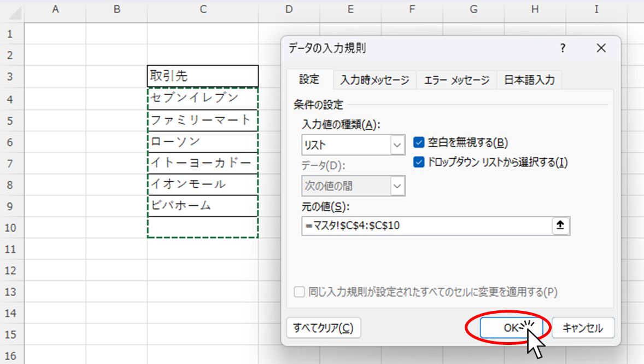Check 同じ入力規則が設定されたすべてのセルに変更を適用する
The width and height of the screenshot is (644, 364).
tap(300, 292)
